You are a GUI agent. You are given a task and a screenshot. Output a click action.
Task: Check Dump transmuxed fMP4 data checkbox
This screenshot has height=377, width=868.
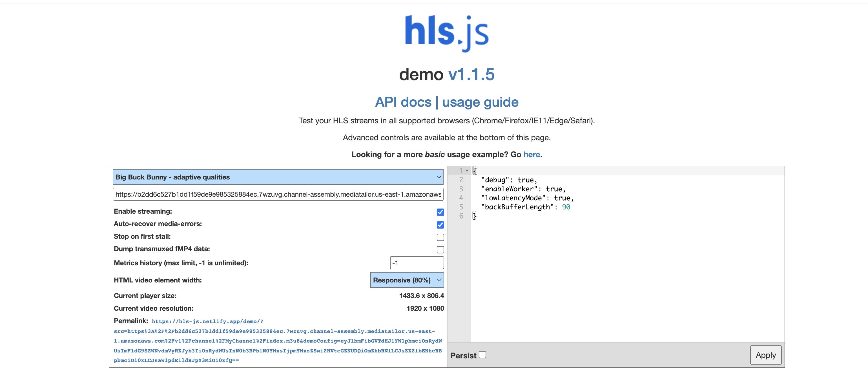(x=440, y=250)
